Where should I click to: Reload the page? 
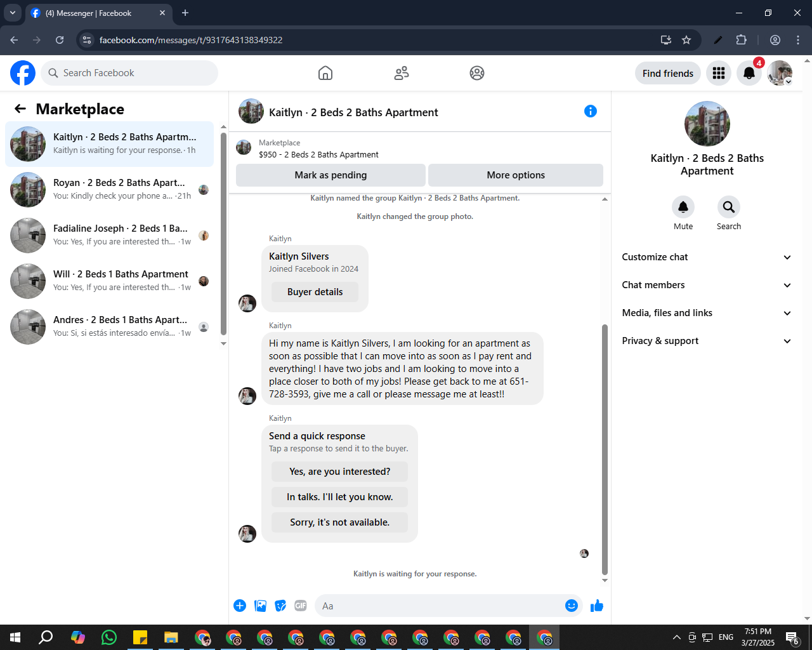(60, 40)
